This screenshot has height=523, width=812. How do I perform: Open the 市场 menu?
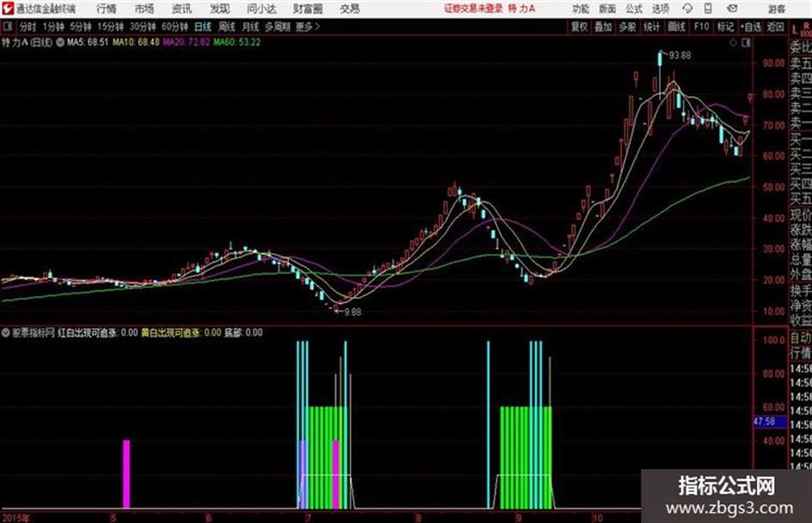[144, 9]
